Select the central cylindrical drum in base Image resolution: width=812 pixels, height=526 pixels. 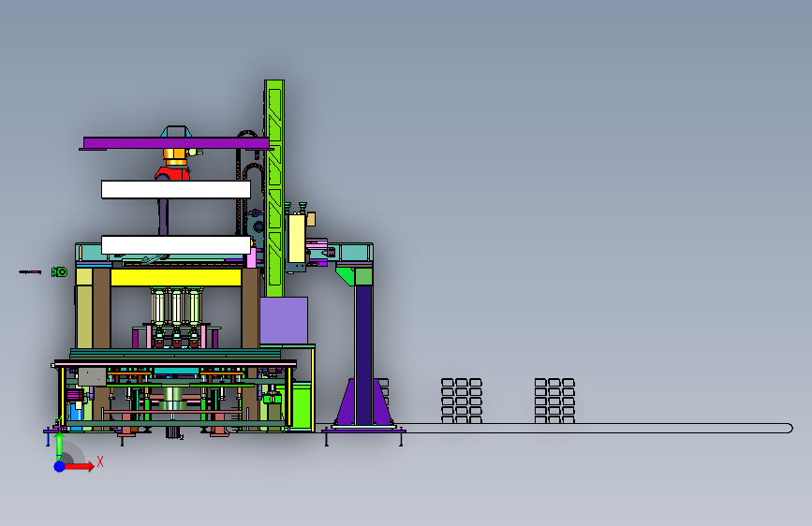tap(172, 398)
